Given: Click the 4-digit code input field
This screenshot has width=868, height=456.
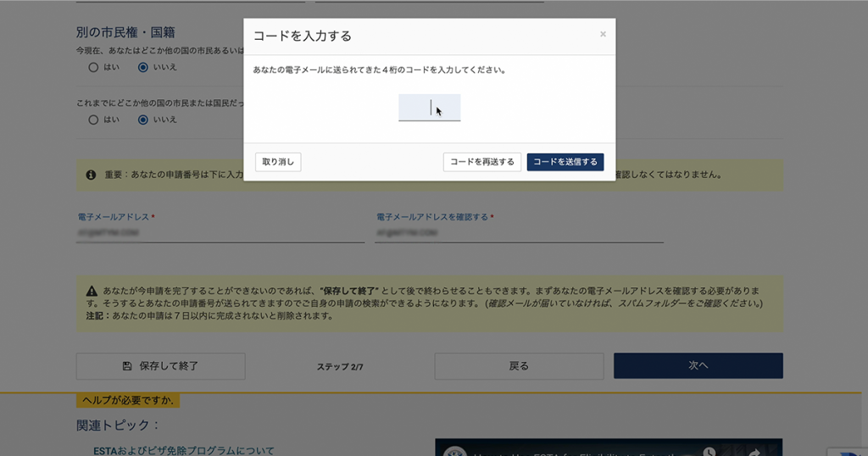Looking at the screenshot, I should pyautogui.click(x=429, y=108).
